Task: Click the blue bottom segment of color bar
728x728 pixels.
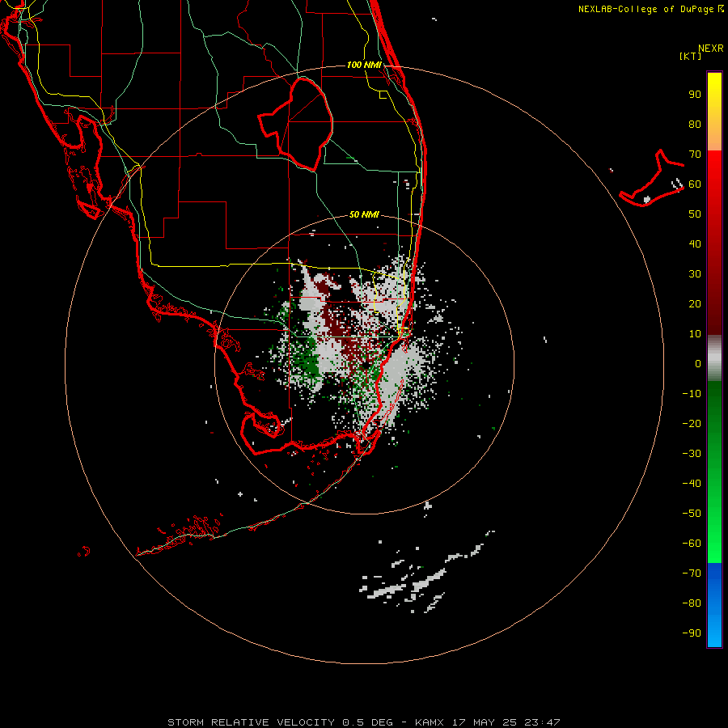Action: [x=714, y=605]
